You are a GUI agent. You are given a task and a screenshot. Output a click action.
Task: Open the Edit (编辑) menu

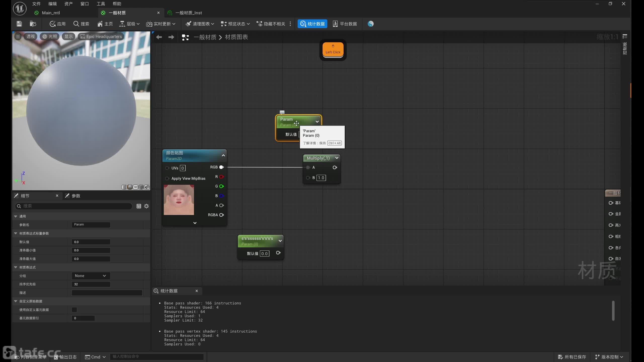(53, 4)
